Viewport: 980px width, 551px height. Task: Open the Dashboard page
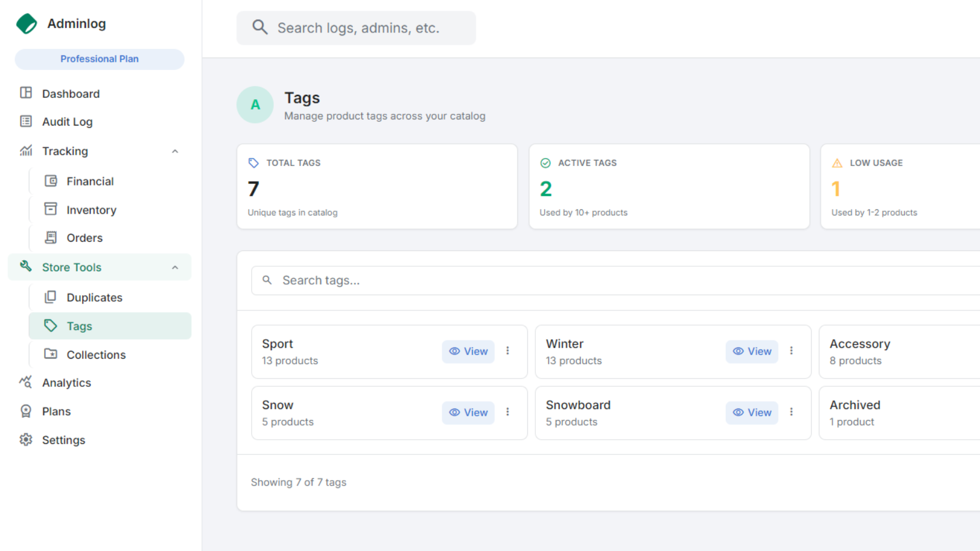pos(70,94)
